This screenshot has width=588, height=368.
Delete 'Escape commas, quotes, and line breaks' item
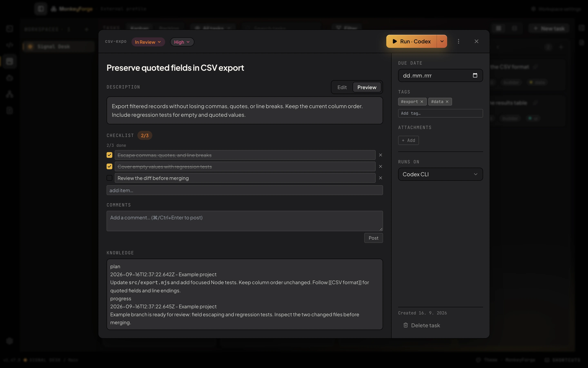click(381, 155)
